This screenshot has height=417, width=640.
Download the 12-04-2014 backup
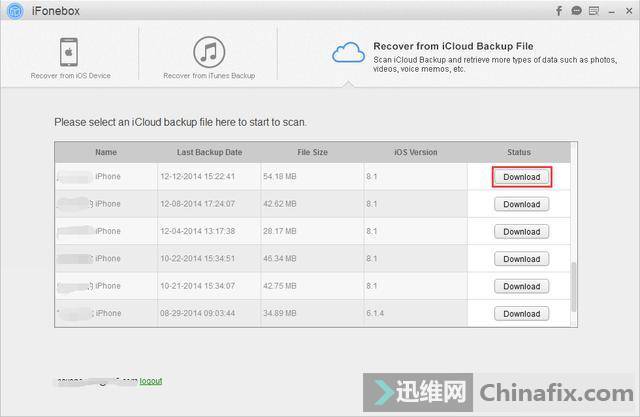pyautogui.click(x=522, y=232)
